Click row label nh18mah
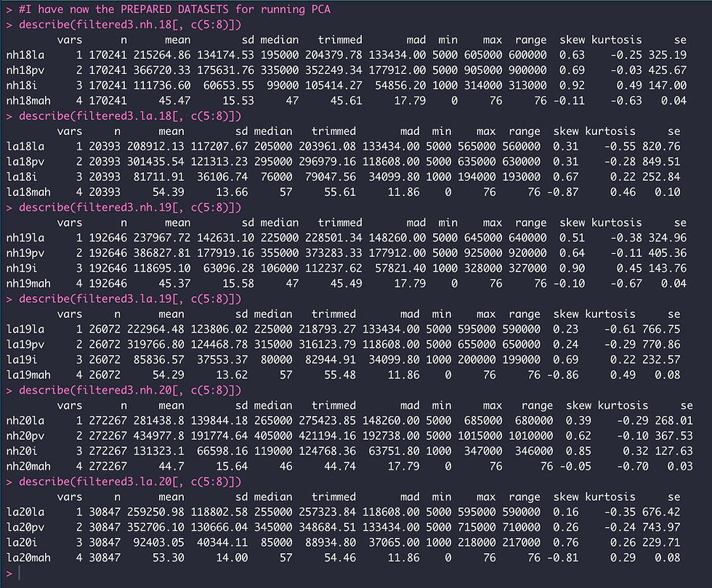This screenshot has height=588, width=712. click(x=28, y=101)
